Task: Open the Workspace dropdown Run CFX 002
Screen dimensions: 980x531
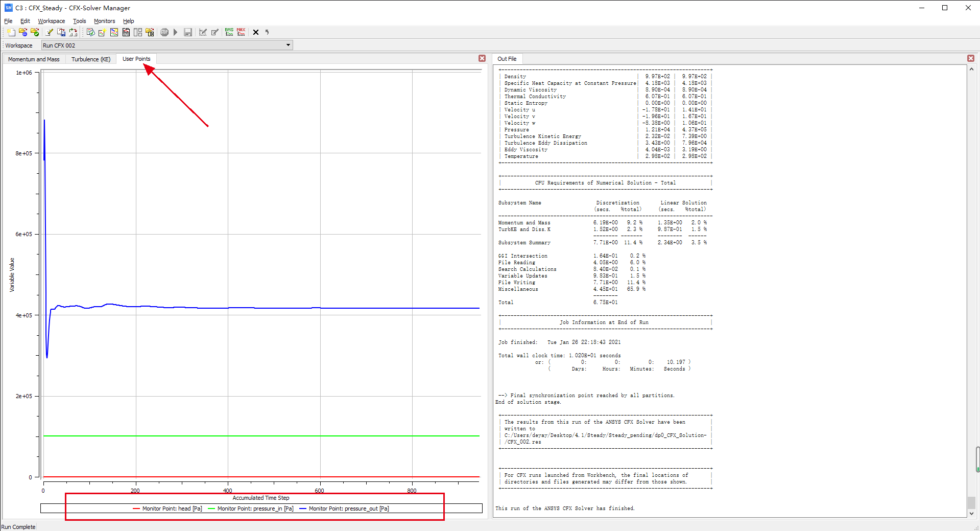Action: click(x=167, y=45)
